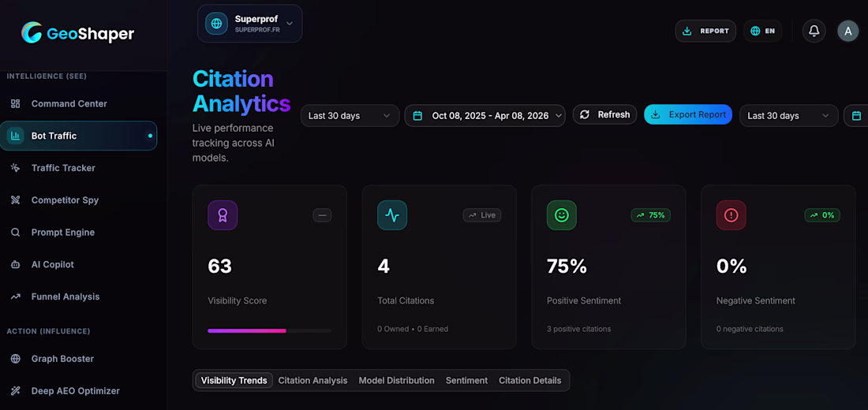Open the user avatar menu
This screenshot has height=410, width=868.
(847, 31)
